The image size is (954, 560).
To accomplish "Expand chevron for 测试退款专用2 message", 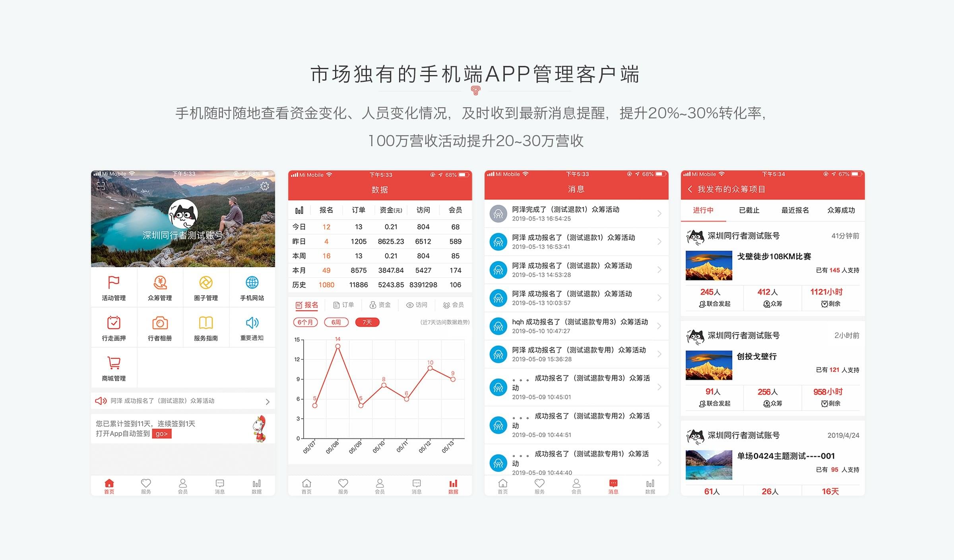I will (x=659, y=425).
